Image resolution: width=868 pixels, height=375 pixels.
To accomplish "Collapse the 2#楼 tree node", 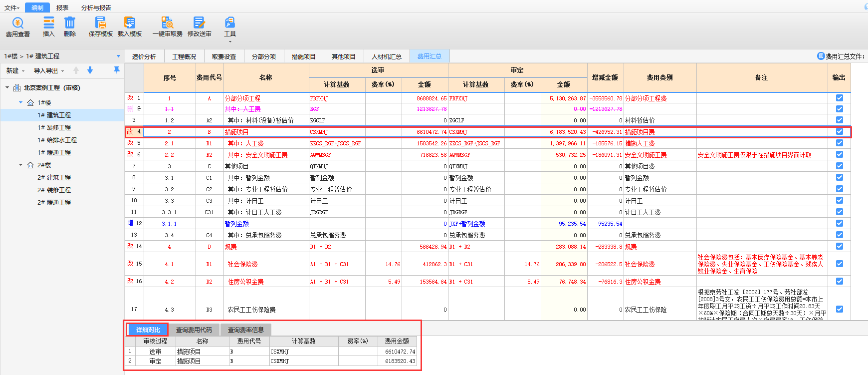I will tap(21, 165).
